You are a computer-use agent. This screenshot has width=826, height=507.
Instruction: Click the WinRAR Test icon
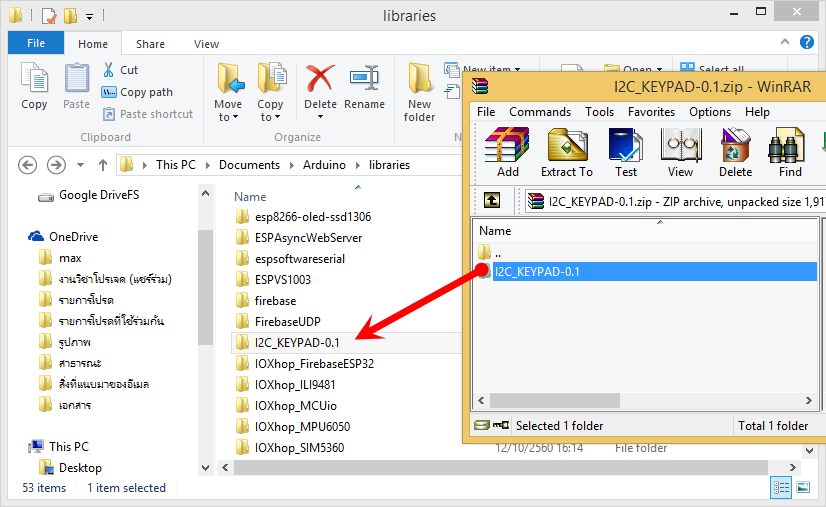(x=626, y=145)
